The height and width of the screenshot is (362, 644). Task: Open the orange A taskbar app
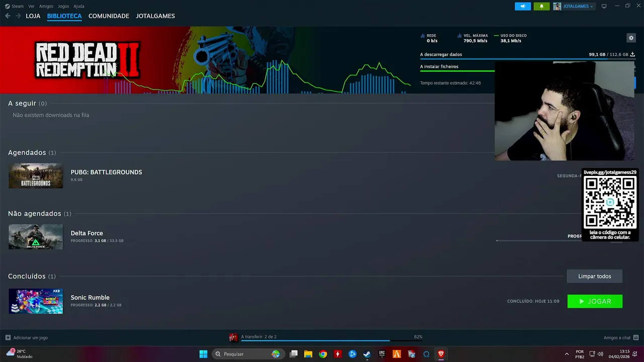tap(397, 354)
